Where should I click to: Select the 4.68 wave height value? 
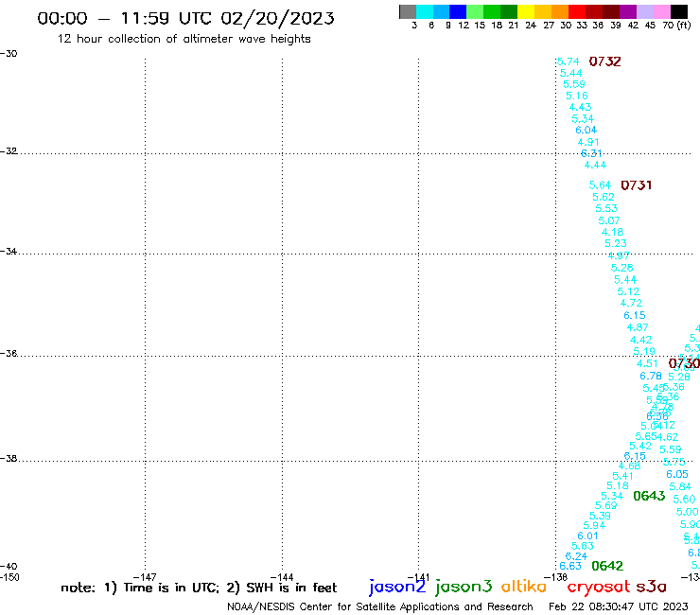[629, 466]
